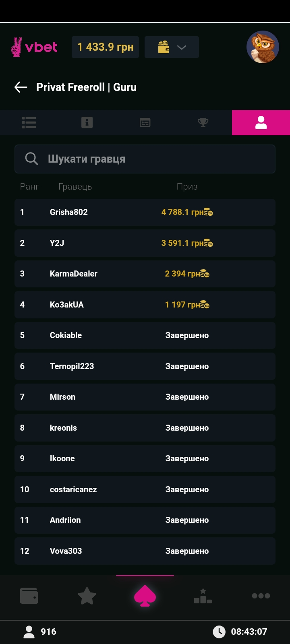This screenshot has width=290, height=644.
Task: Select player KarmaDealer row
Action: [x=145, y=274]
